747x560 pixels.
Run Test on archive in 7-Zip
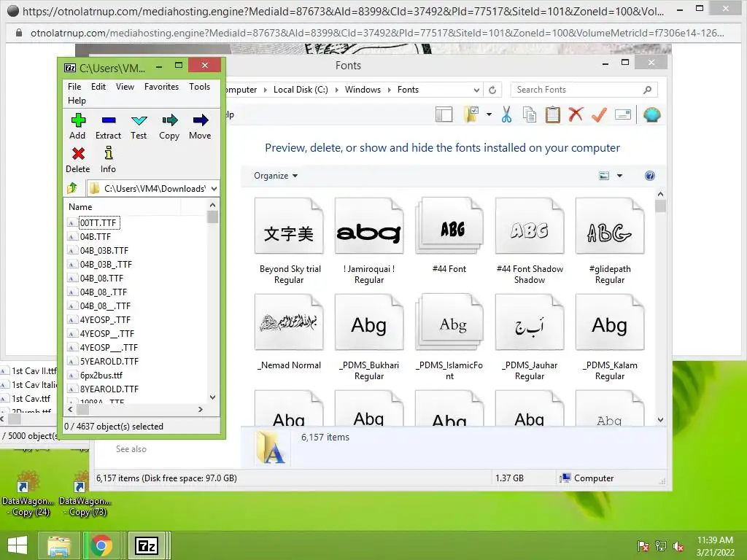pyautogui.click(x=139, y=127)
